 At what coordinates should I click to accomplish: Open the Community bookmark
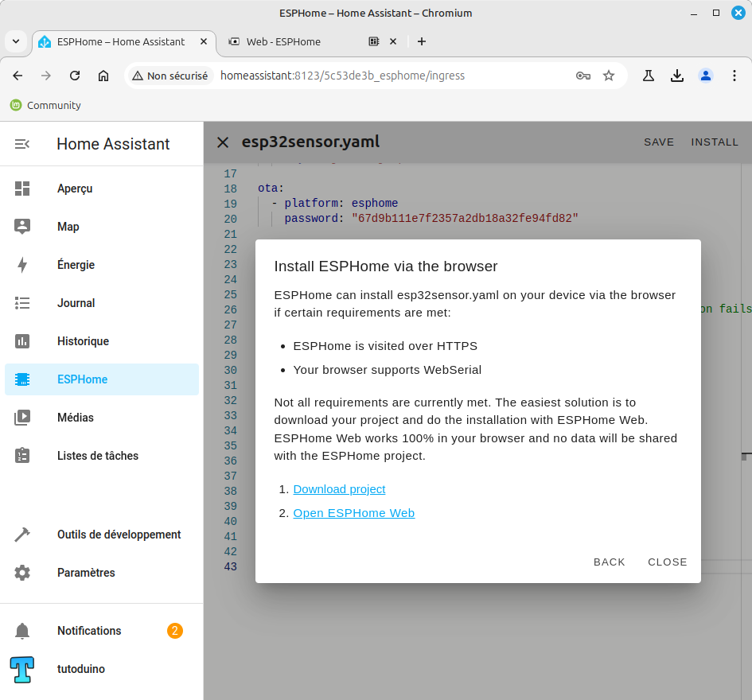pyautogui.click(x=45, y=105)
